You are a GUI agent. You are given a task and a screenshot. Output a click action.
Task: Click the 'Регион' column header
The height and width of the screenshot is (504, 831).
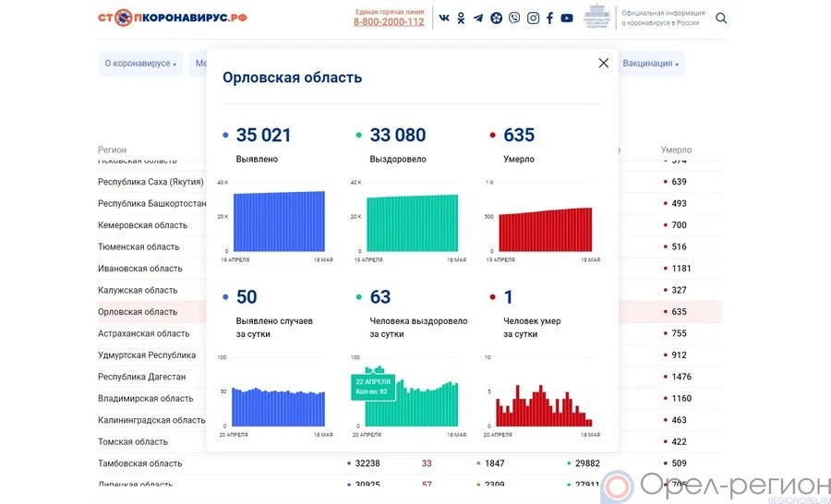(x=113, y=150)
